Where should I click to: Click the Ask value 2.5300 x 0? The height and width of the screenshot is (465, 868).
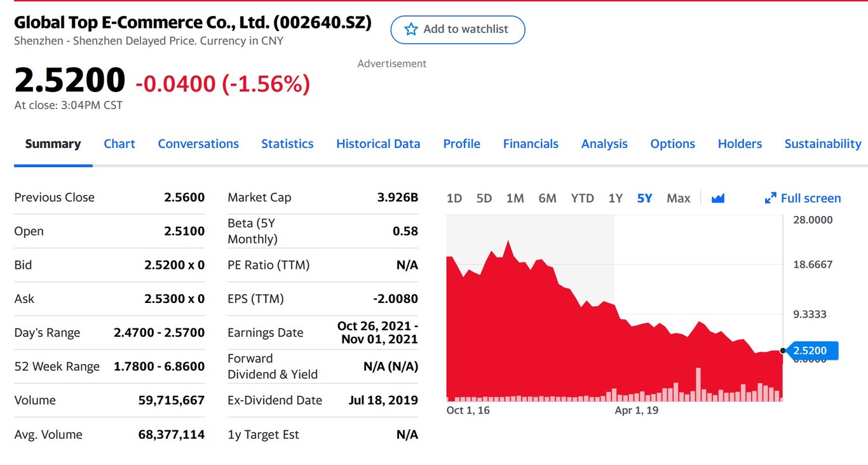point(175,299)
